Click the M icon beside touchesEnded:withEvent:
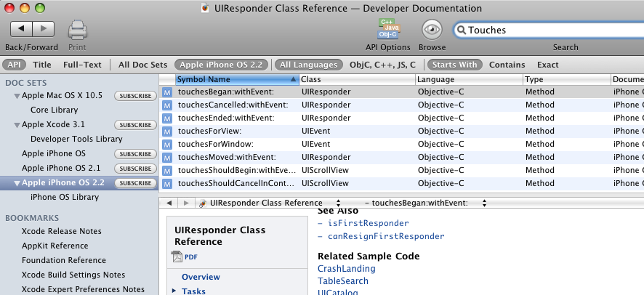Viewport: 644px width, 295px height. click(166, 118)
